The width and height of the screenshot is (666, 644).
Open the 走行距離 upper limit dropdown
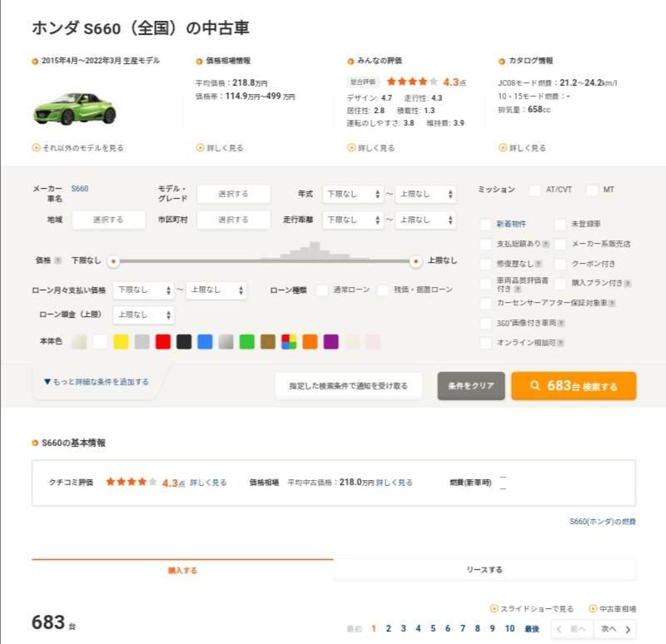tap(425, 220)
